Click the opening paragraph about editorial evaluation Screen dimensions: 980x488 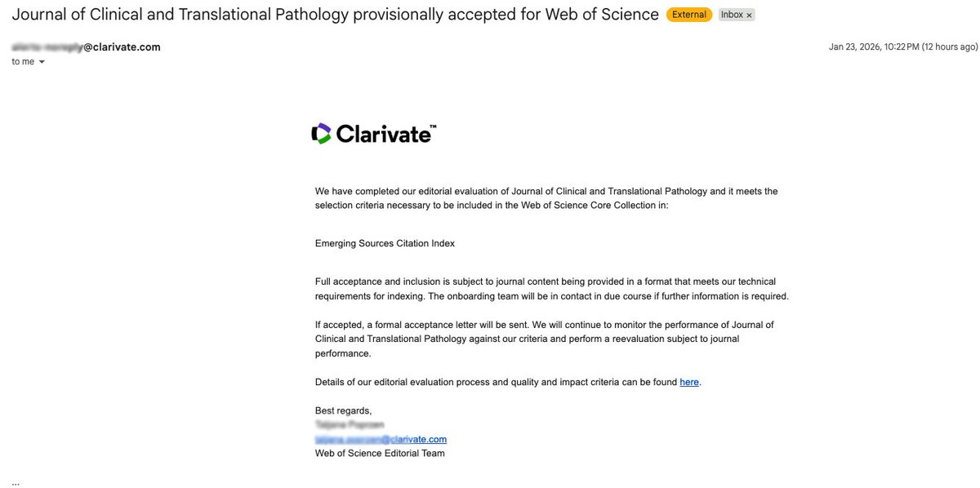(546, 198)
